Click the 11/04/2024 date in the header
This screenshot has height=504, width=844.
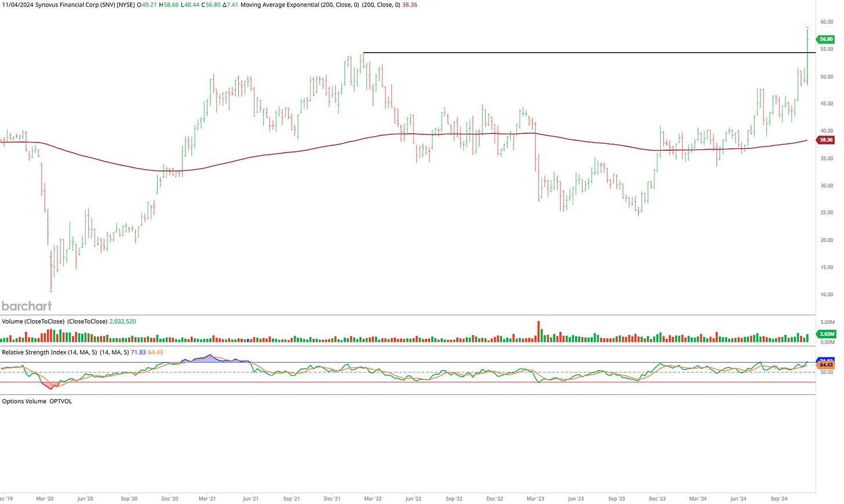17,5
